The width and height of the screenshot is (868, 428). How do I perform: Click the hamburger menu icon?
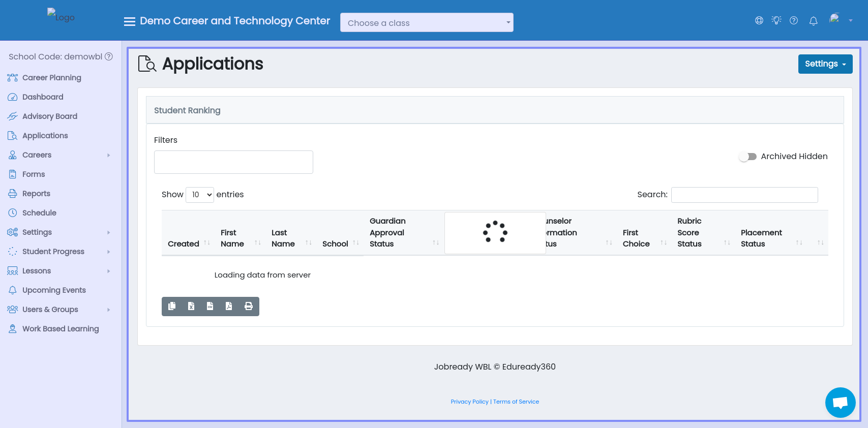[130, 21]
